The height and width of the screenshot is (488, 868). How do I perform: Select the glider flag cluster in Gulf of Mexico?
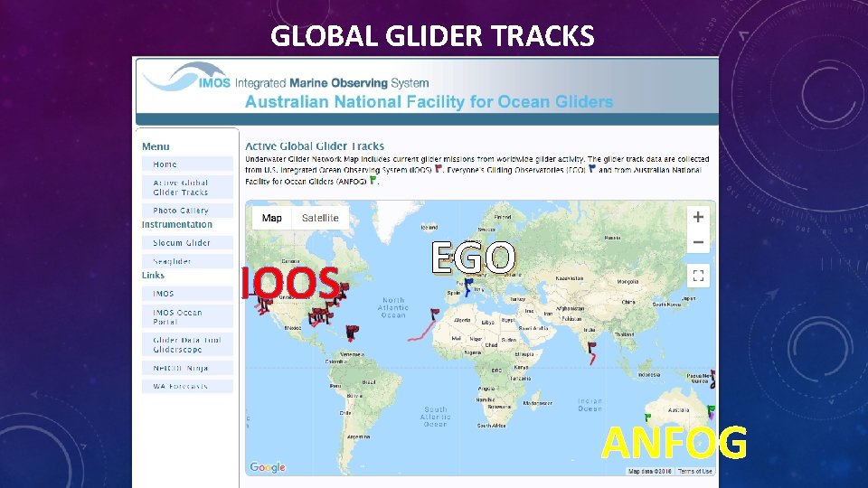pos(321,316)
